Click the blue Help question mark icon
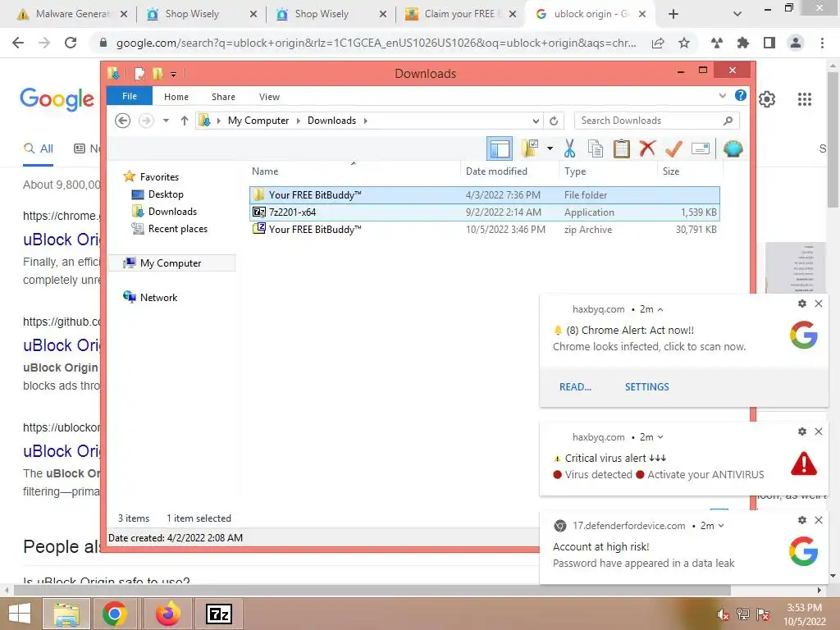Screen dimensions: 840x630 pos(741,95)
